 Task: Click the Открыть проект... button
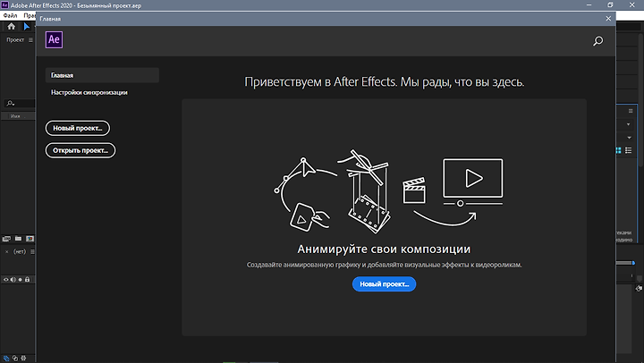tap(80, 150)
